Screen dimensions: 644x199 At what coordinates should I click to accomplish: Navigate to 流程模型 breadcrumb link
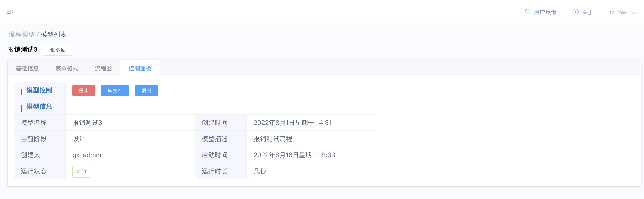click(22, 34)
